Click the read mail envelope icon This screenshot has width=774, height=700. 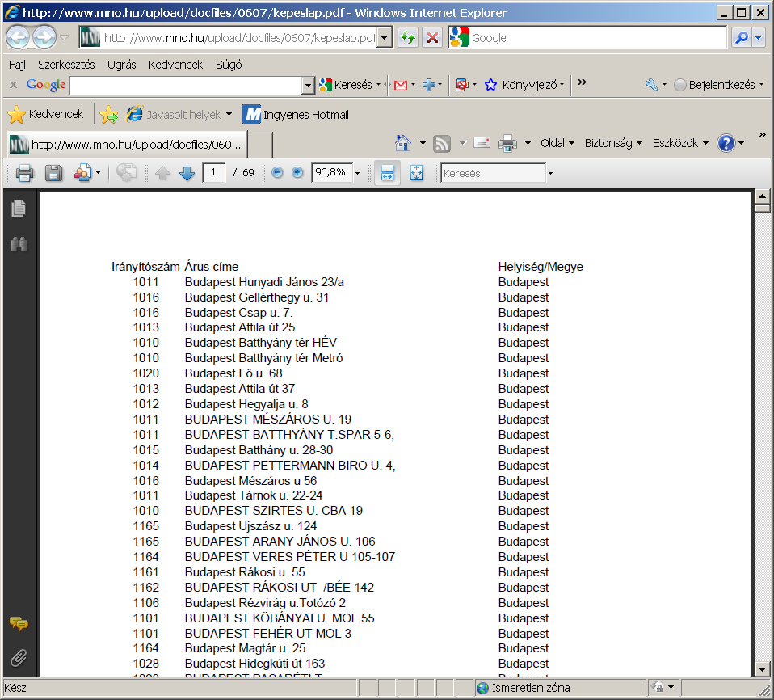tap(482, 143)
